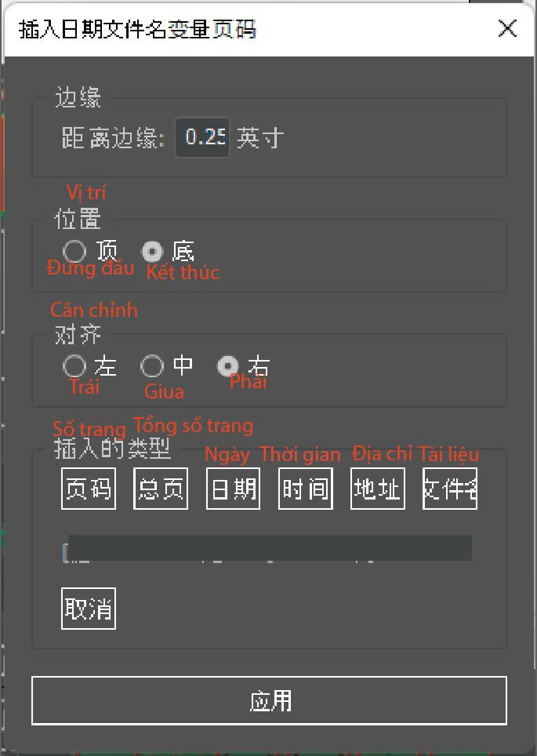Image resolution: width=537 pixels, height=756 pixels.
Task: Click the 距离边缘 0.25 distance field
Action: pos(202,137)
